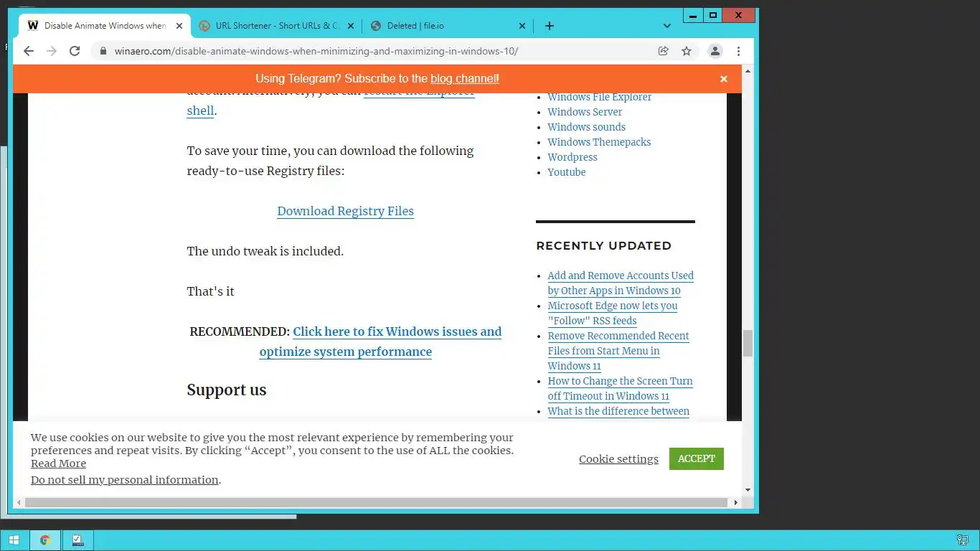Click the Support us heading
This screenshot has width=980, height=551.
[227, 390]
